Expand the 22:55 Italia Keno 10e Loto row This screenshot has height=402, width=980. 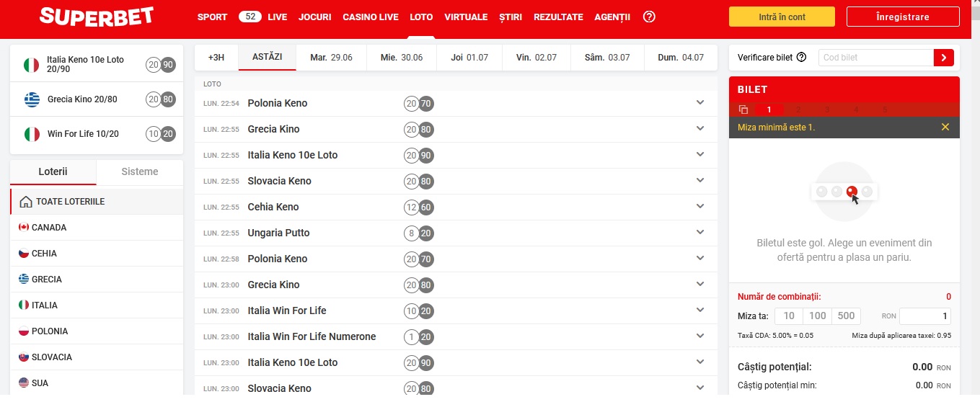pyautogui.click(x=699, y=154)
